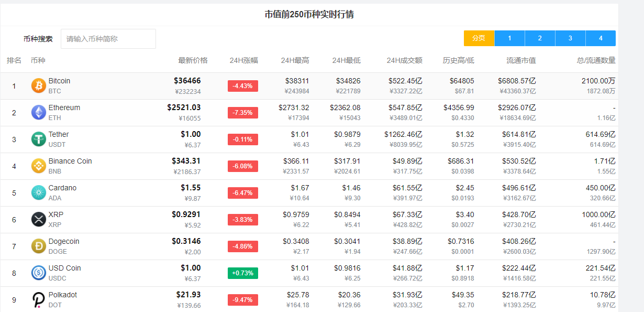The width and height of the screenshot is (644, 312).
Task: Click Bitcoin's all-time high $64805
Action: [462, 81]
